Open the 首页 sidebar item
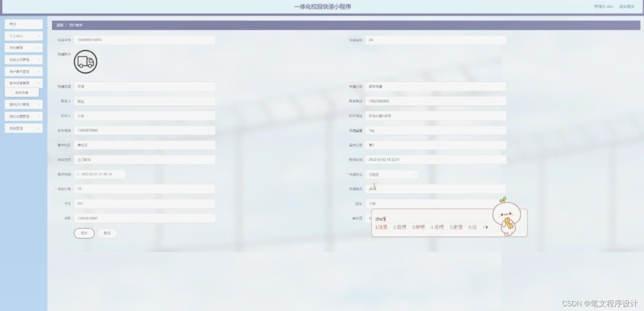This screenshot has height=311, width=644. pyautogui.click(x=24, y=24)
